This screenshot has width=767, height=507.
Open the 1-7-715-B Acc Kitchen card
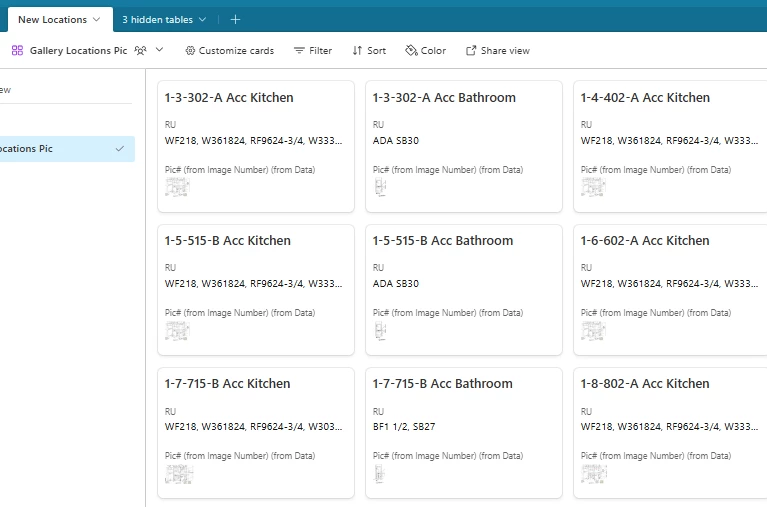(x=256, y=433)
